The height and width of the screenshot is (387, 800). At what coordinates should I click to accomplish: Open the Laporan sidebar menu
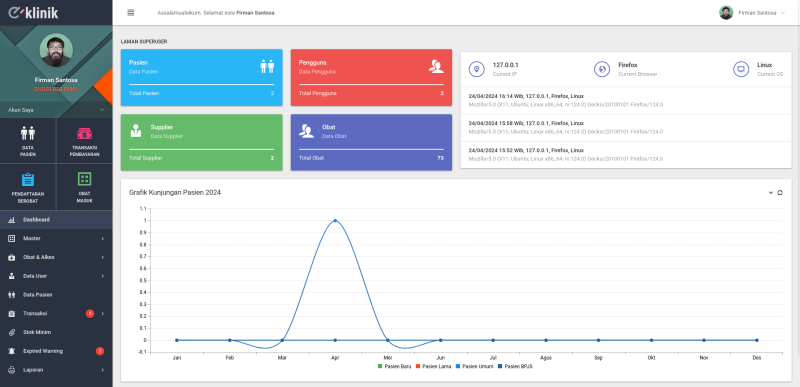pos(56,370)
